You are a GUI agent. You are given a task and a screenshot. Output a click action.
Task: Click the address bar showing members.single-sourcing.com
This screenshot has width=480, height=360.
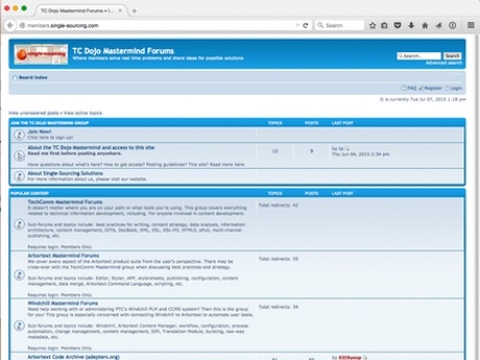160,25
